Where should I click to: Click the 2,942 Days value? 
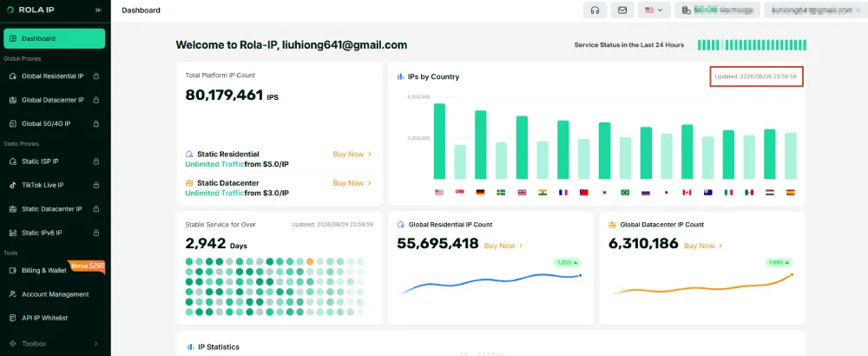point(216,244)
